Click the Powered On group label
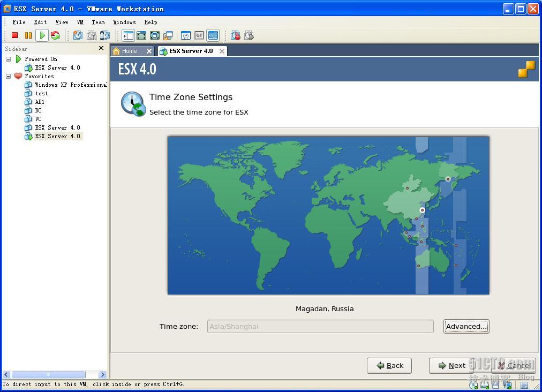 [41, 59]
